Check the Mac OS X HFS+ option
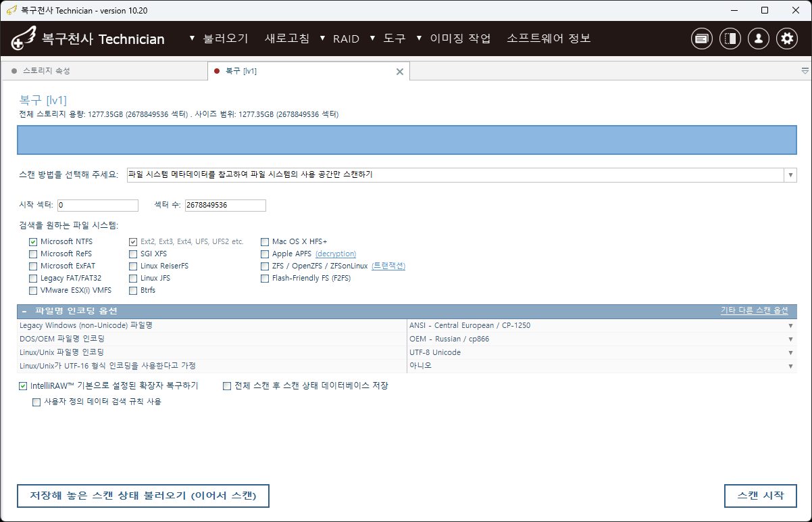 click(265, 241)
